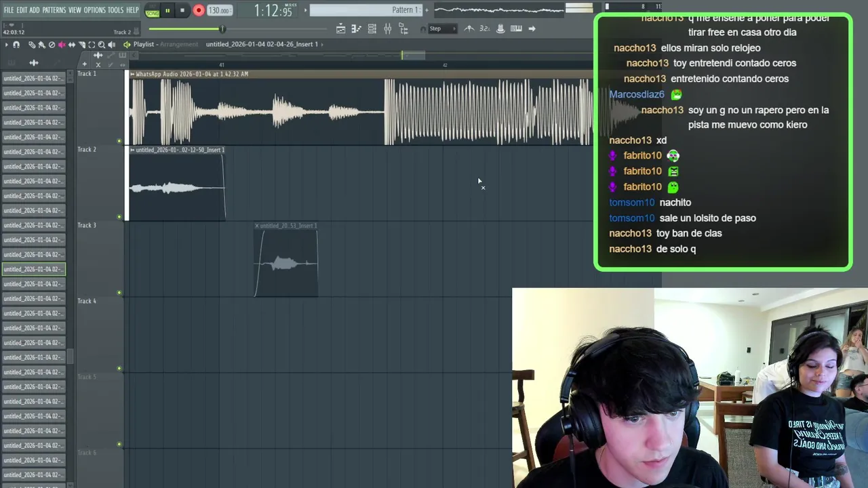Open the Pattern 1 selector
Viewport: 868px width, 488px height.
point(366,10)
